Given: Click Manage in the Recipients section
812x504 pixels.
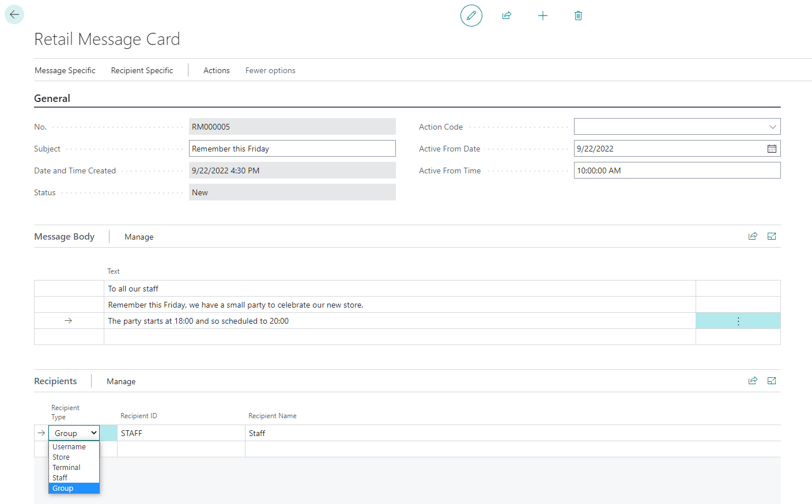Looking at the screenshot, I should [x=121, y=381].
